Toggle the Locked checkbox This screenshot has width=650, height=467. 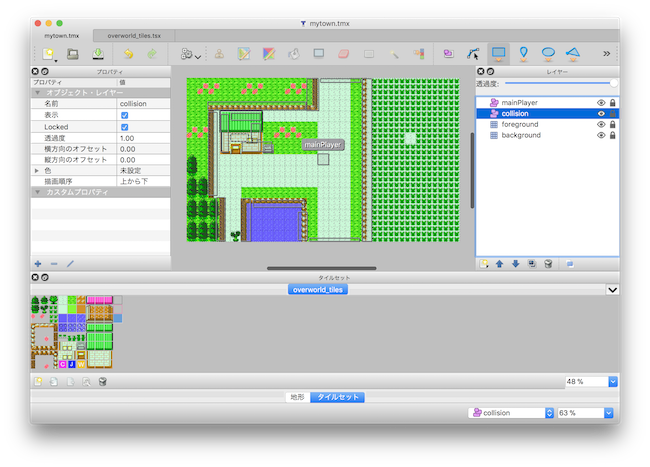click(124, 127)
